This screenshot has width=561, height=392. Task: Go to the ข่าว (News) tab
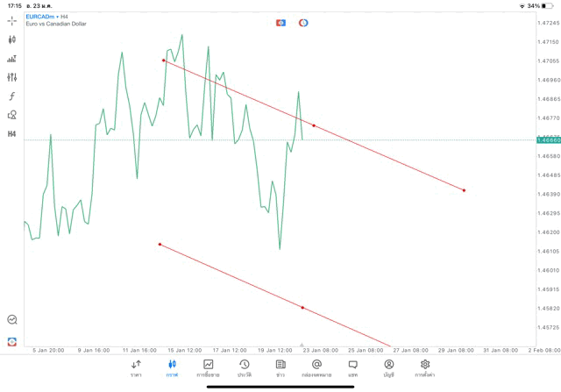[280, 367]
